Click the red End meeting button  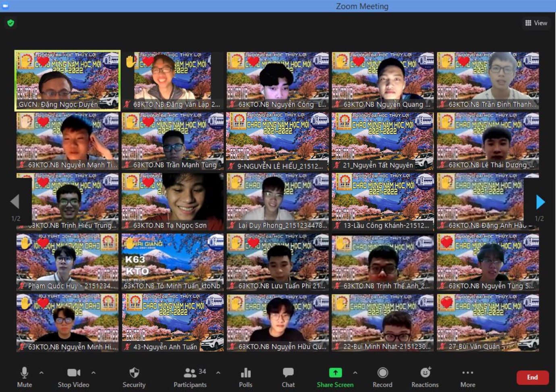[532, 377]
